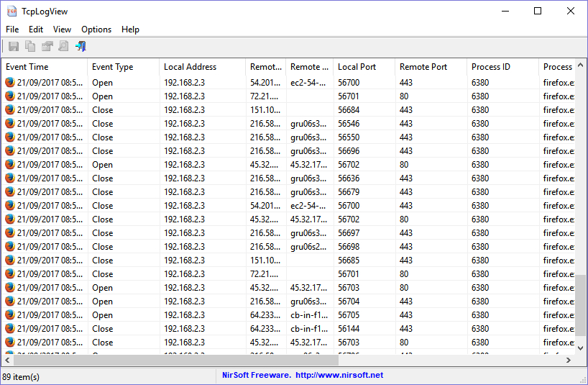Sort by the Remote Port column header
This screenshot has height=385, width=588.
[431, 67]
